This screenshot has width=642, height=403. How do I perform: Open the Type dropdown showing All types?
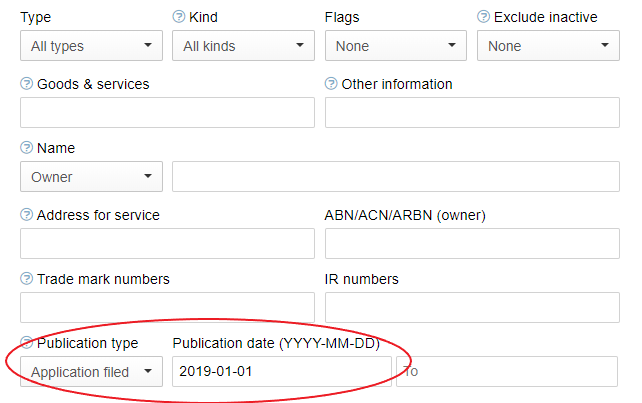pos(91,46)
